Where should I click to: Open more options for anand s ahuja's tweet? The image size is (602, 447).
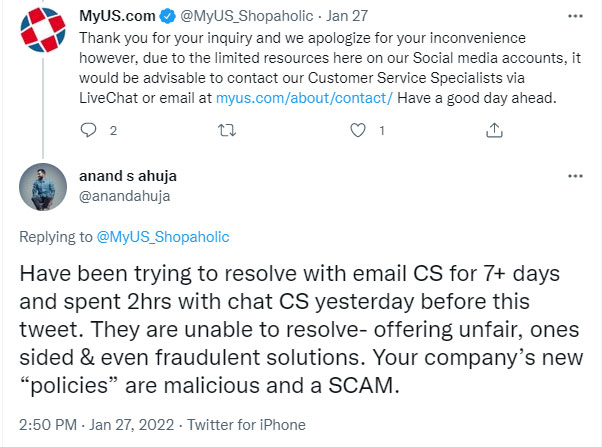[x=576, y=176]
